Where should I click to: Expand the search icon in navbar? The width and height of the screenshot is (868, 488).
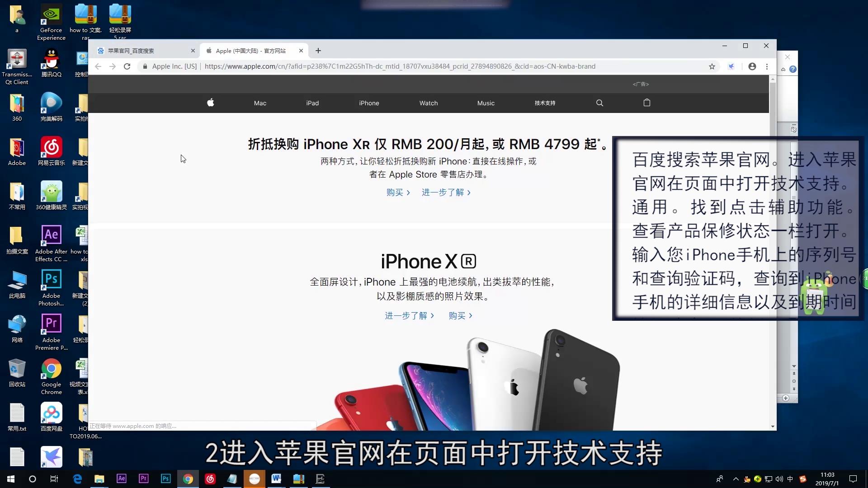pyautogui.click(x=599, y=103)
